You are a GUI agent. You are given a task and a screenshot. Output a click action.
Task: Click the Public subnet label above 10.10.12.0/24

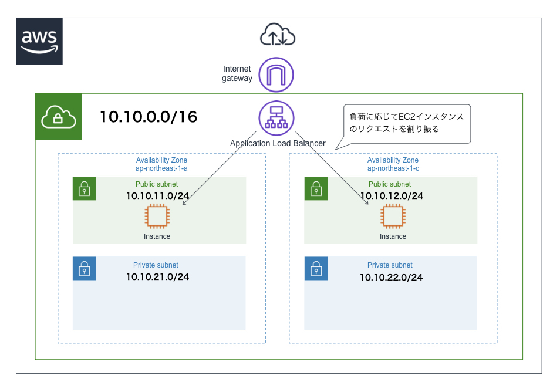[390, 184]
